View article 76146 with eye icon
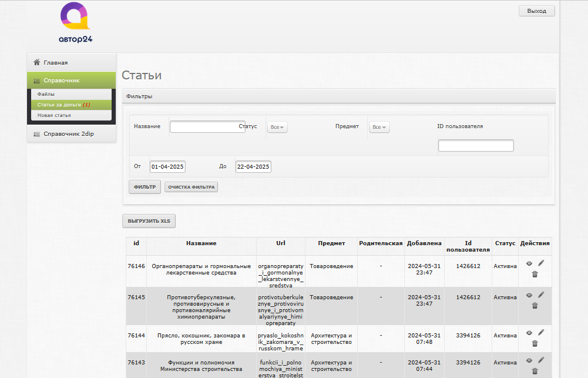588x378 pixels. tap(529, 263)
